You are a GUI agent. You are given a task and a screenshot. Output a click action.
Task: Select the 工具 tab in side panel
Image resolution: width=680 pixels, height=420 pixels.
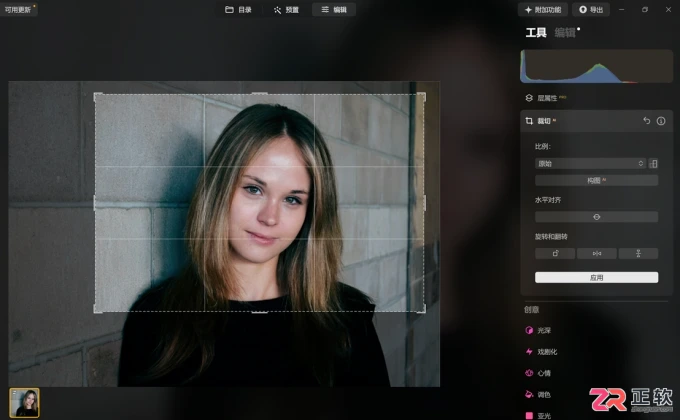tap(536, 33)
